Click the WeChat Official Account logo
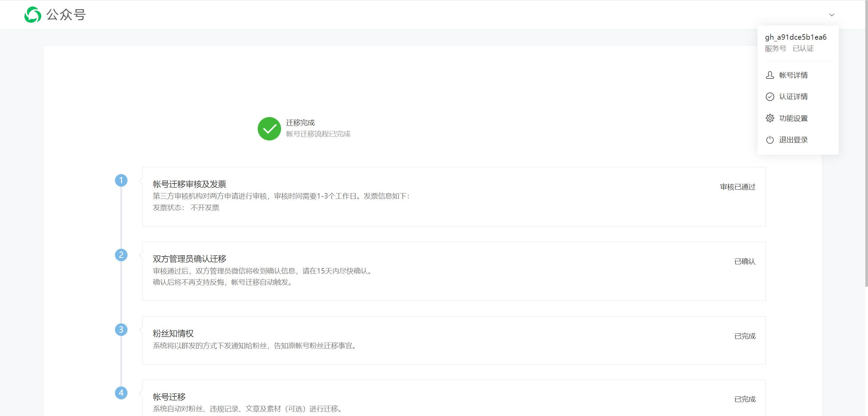This screenshot has width=868, height=416. point(33,15)
